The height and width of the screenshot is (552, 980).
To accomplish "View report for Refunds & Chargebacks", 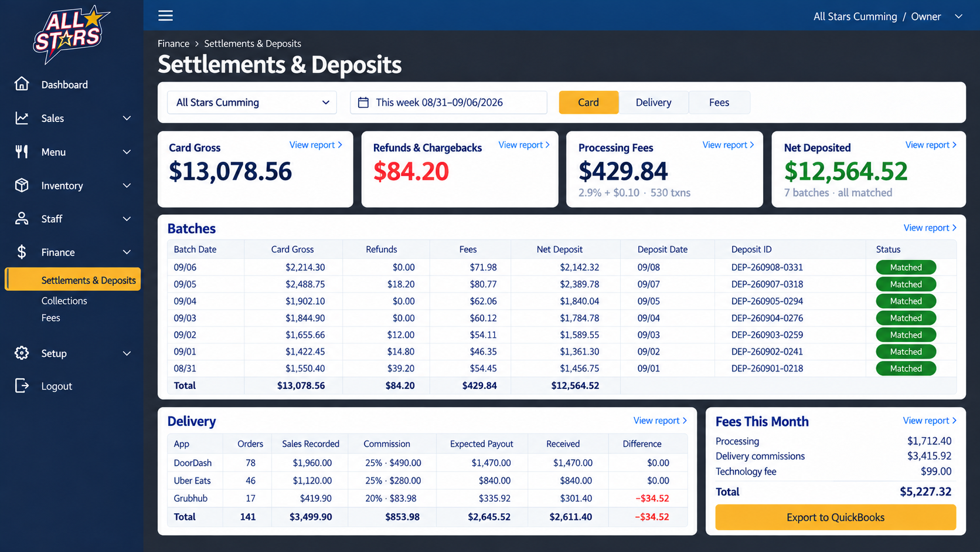I will click(524, 145).
